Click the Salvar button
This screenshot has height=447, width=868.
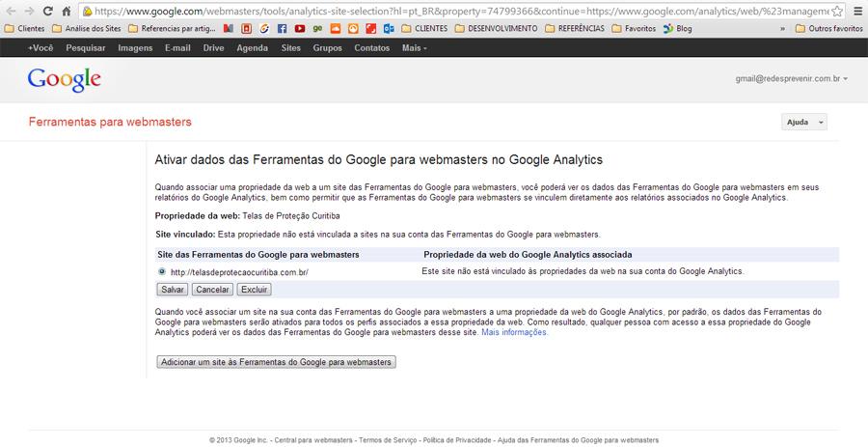point(173,290)
